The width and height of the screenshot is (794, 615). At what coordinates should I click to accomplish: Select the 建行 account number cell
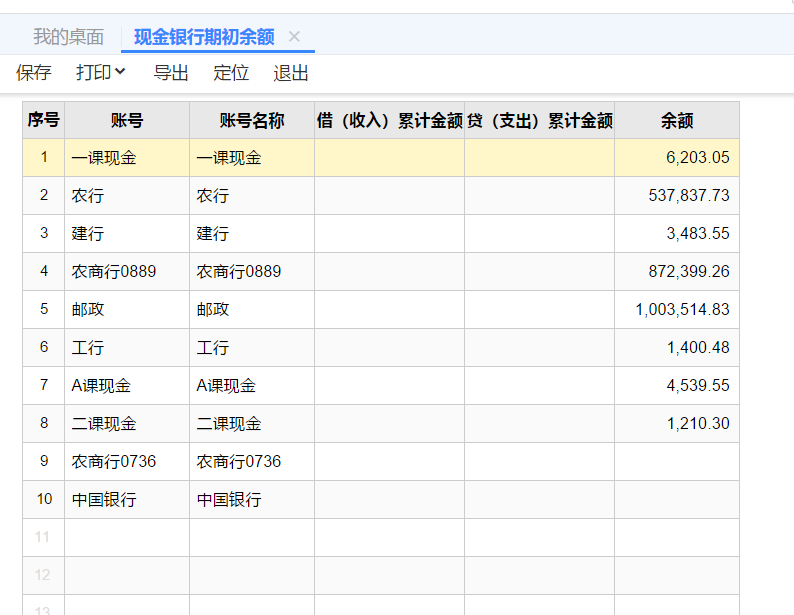[x=127, y=233]
